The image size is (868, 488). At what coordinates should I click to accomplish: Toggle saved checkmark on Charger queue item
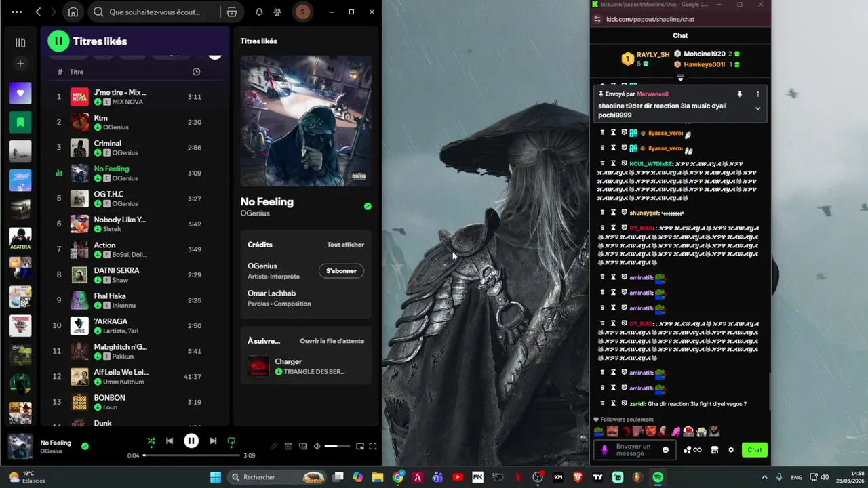pyautogui.click(x=279, y=371)
